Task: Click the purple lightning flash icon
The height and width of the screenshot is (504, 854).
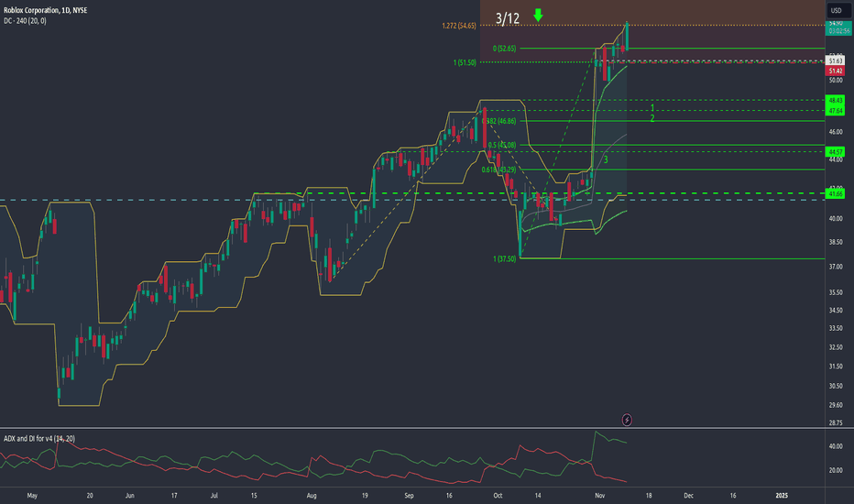Action: pos(627,420)
